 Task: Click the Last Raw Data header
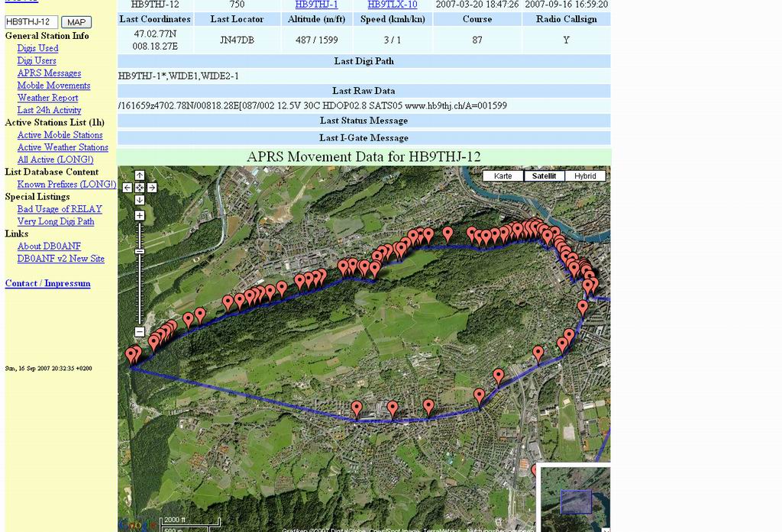click(x=364, y=92)
